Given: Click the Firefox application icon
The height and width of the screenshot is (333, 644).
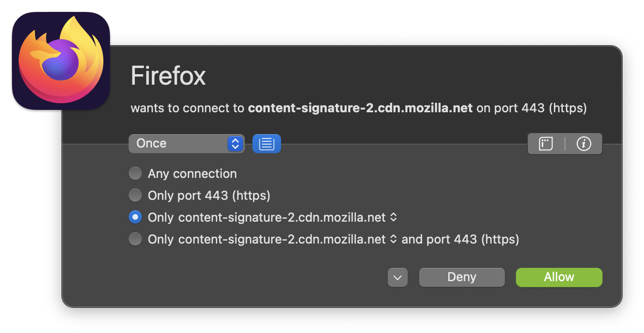Looking at the screenshot, I should [x=61, y=61].
